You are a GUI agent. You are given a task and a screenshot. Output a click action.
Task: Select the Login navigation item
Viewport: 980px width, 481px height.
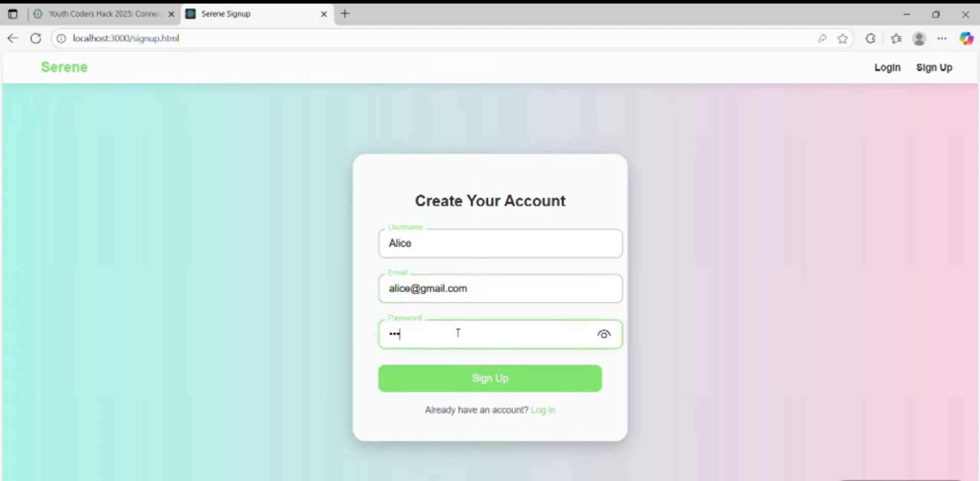887,67
